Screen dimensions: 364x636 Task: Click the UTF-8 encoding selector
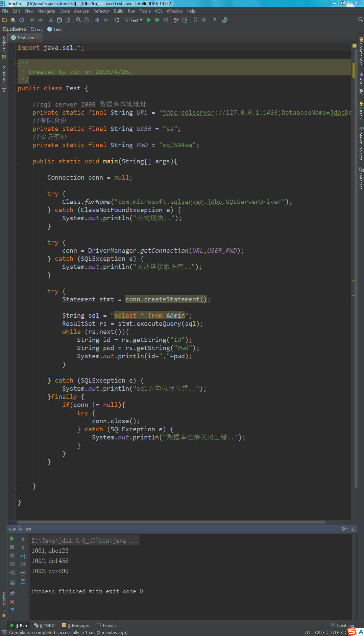pos(339,632)
